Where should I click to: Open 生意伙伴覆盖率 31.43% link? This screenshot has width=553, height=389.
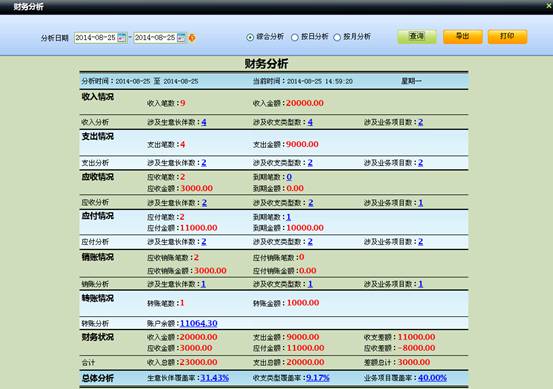click(214, 378)
